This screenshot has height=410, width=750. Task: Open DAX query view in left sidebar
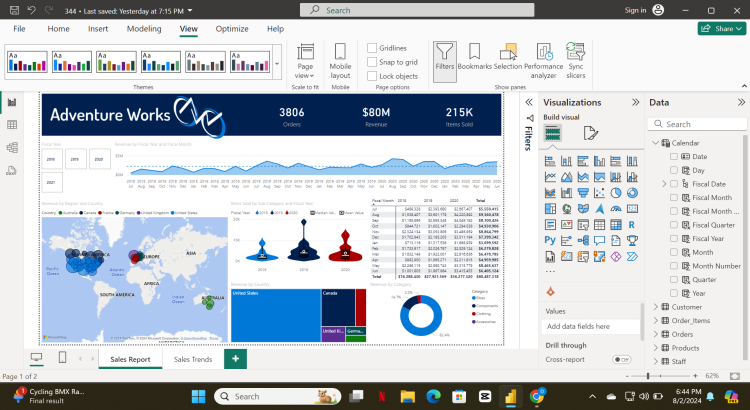click(12, 170)
